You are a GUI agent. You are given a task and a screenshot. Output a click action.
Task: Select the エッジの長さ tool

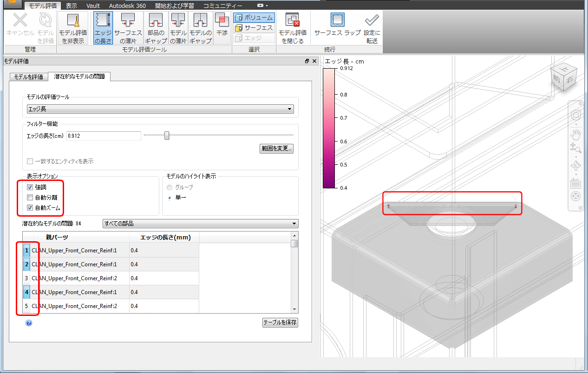click(103, 27)
